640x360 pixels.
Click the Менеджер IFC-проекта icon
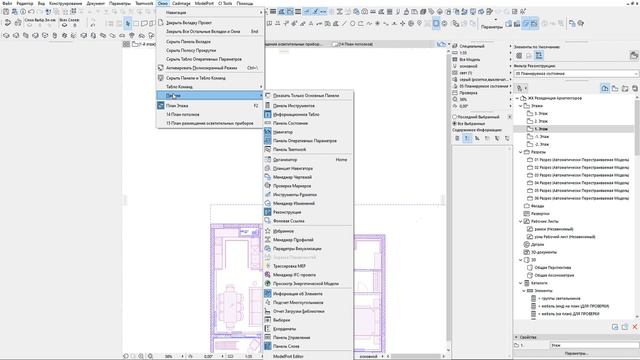pos(268,275)
